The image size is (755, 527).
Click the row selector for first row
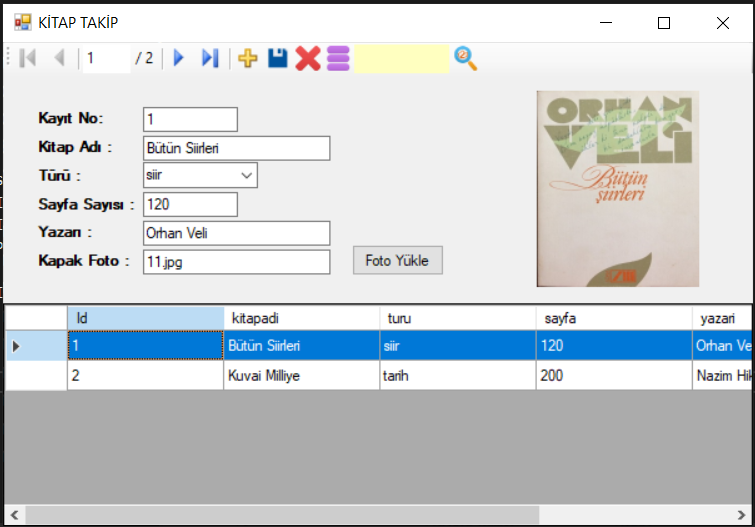pos(36,346)
